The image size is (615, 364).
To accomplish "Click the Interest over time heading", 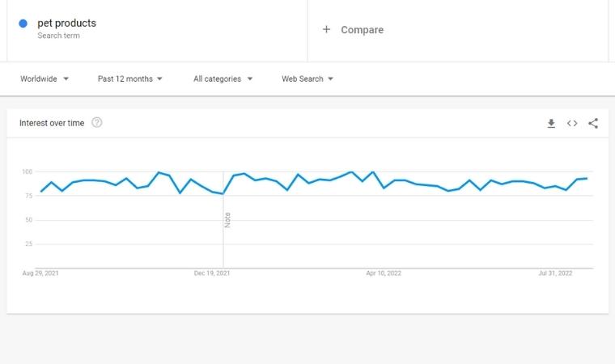I will tap(52, 123).
